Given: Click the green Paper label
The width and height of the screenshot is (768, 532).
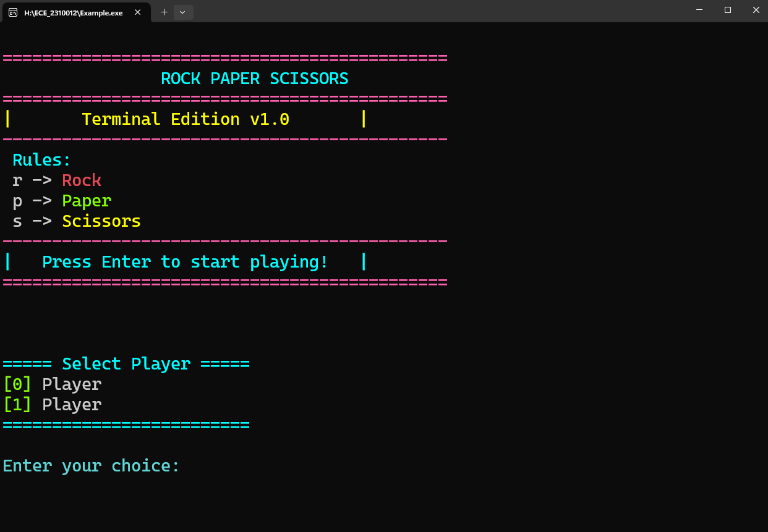Looking at the screenshot, I should [x=87, y=201].
